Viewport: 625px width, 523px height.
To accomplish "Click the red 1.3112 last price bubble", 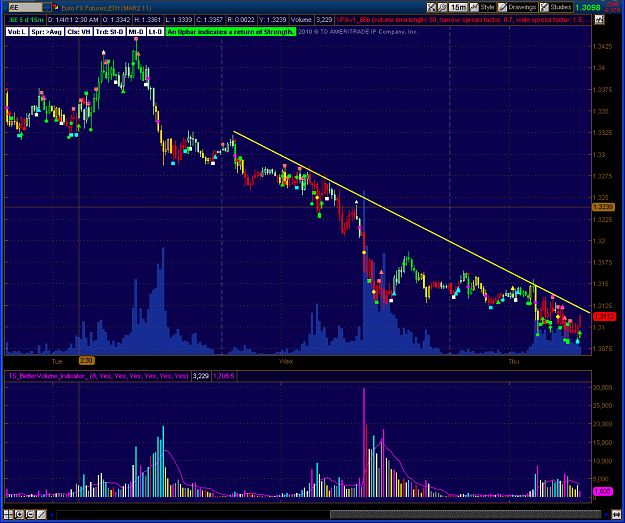I will [x=604, y=317].
